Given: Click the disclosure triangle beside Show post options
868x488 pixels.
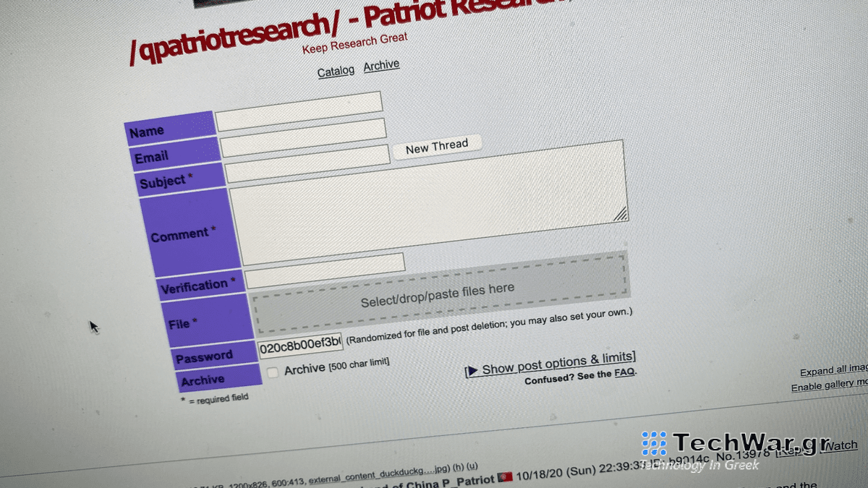Looking at the screenshot, I should pos(472,372).
